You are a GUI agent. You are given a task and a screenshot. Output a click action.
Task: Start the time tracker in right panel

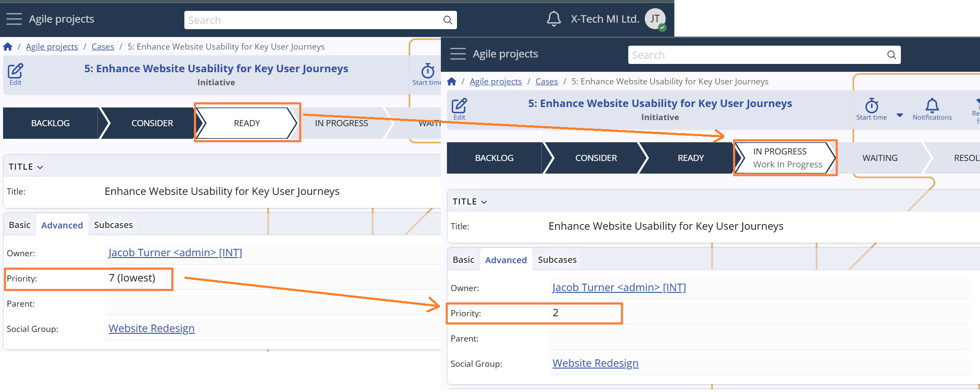pos(871,107)
